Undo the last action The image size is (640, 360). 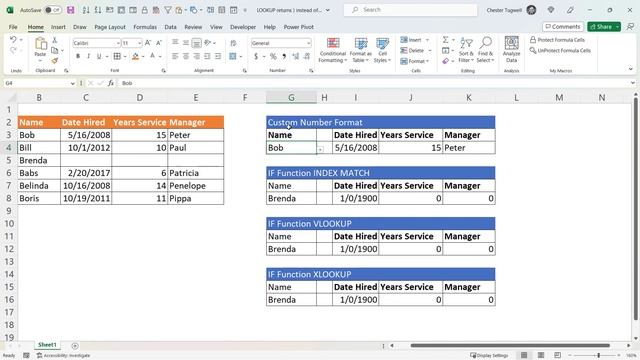point(13,40)
